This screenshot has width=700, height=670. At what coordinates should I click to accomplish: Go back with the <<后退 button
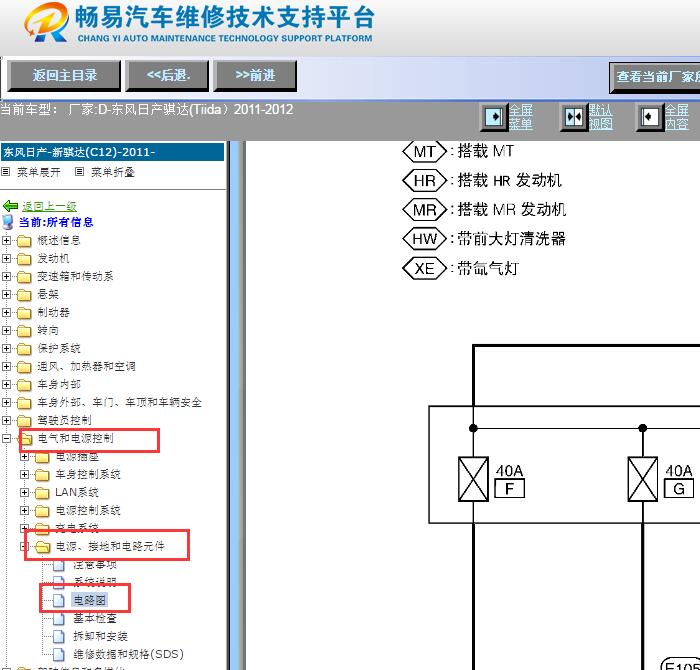[167, 75]
